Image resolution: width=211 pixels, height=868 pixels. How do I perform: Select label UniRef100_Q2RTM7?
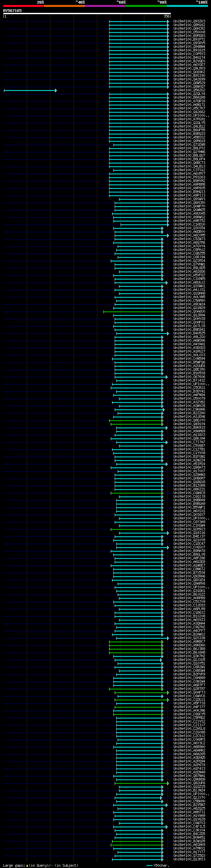(x=189, y=689)
